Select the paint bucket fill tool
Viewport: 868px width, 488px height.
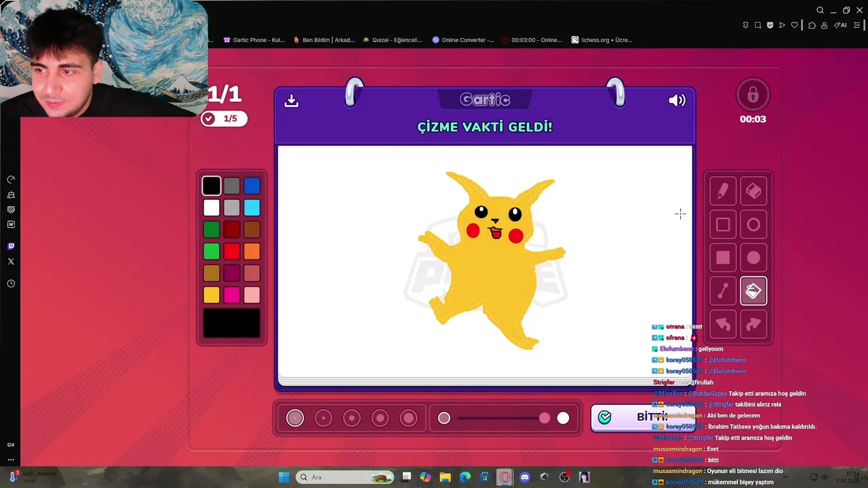point(753,291)
